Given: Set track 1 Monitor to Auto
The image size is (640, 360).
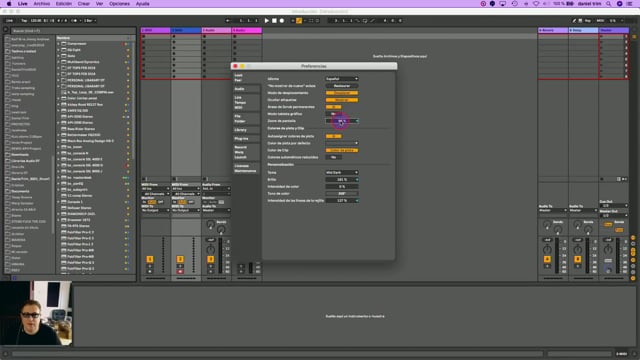Looking at the screenshot, I should 152,202.
